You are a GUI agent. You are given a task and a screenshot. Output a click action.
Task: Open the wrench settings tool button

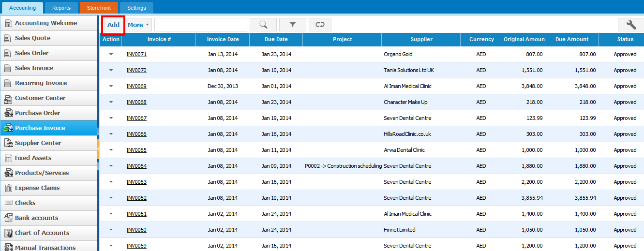click(x=630, y=25)
